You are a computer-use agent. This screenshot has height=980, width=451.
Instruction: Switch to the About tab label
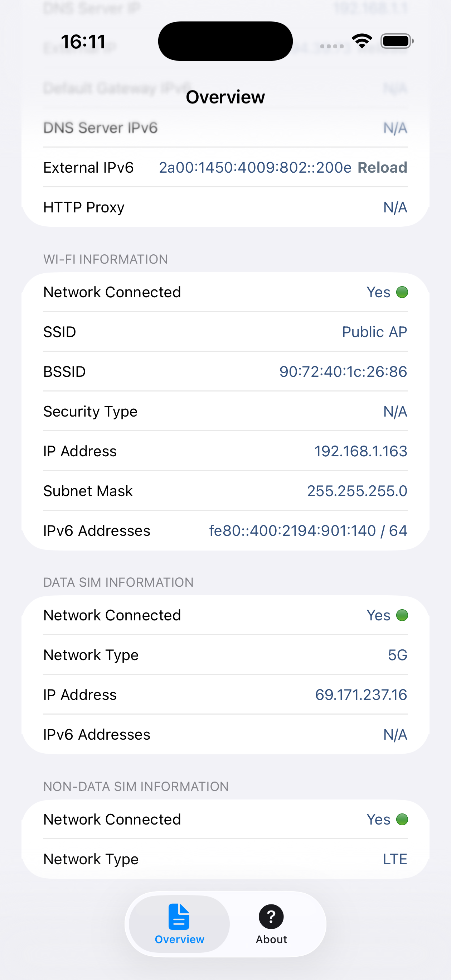pyautogui.click(x=271, y=939)
